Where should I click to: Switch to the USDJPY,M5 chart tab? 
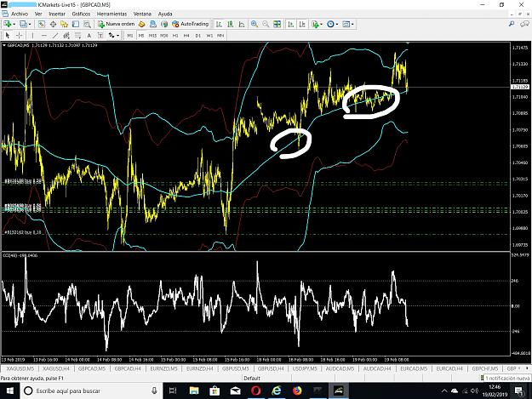point(305,368)
